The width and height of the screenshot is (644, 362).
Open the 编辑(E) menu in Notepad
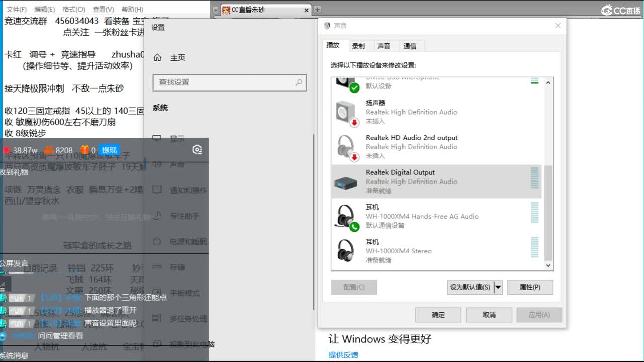pos(45,9)
